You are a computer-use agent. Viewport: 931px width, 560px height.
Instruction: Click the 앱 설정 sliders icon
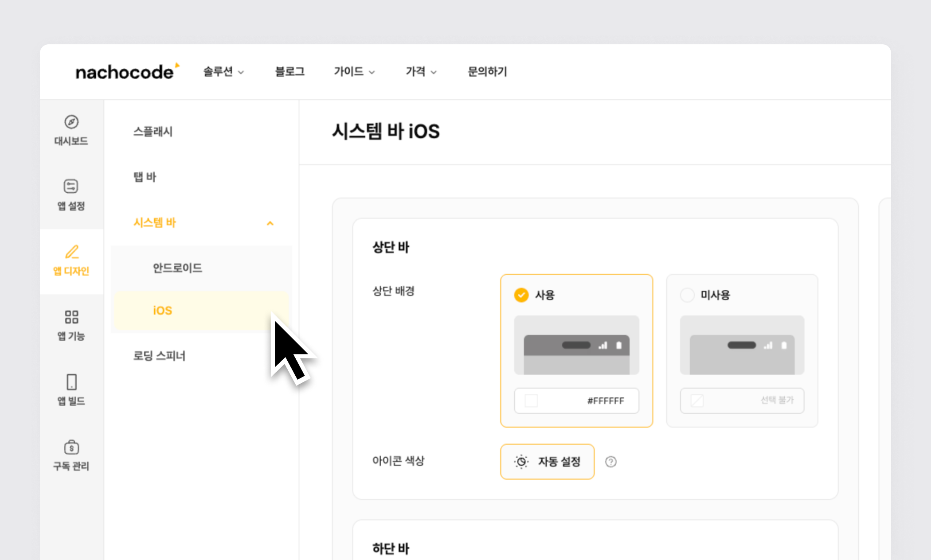point(71,186)
